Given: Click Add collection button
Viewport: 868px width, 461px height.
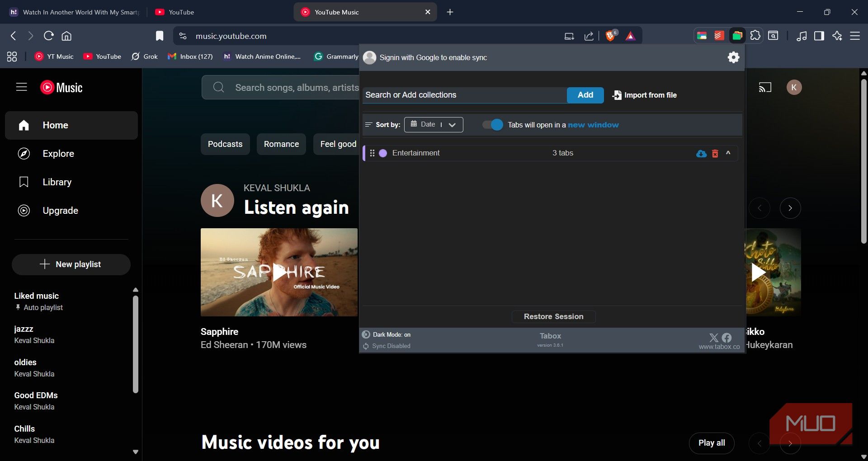Looking at the screenshot, I should (585, 95).
